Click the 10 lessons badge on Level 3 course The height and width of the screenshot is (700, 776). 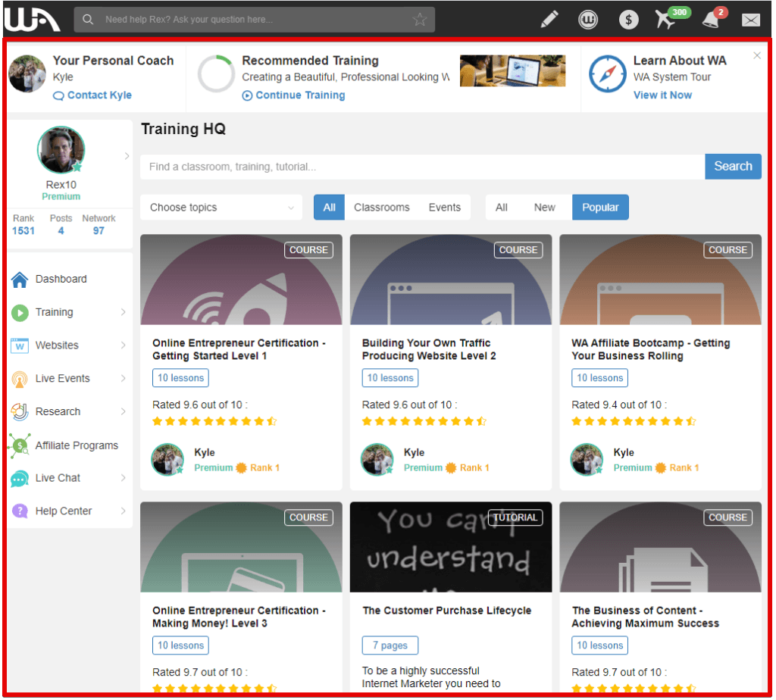pyautogui.click(x=180, y=645)
